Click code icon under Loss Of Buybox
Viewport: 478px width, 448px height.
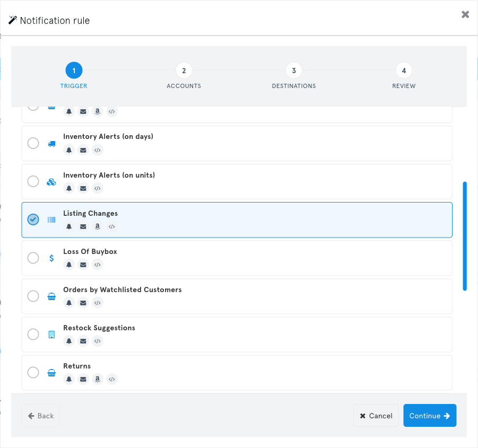point(98,265)
